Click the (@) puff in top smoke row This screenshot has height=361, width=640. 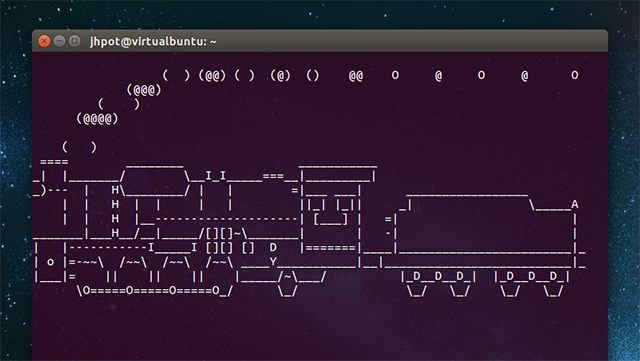(280, 76)
